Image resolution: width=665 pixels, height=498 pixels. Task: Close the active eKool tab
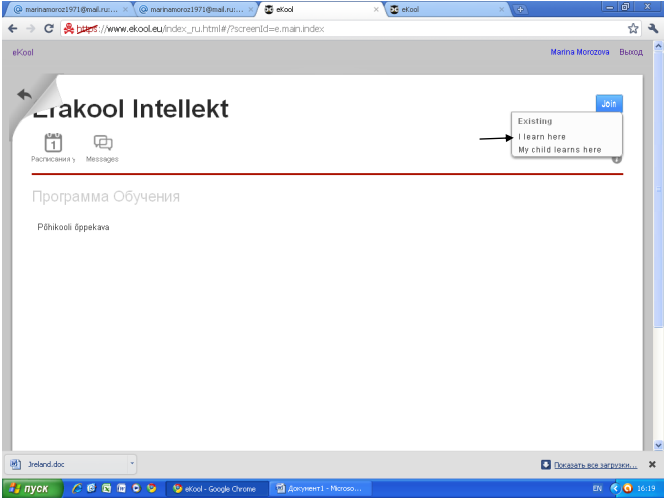tap(376, 9)
